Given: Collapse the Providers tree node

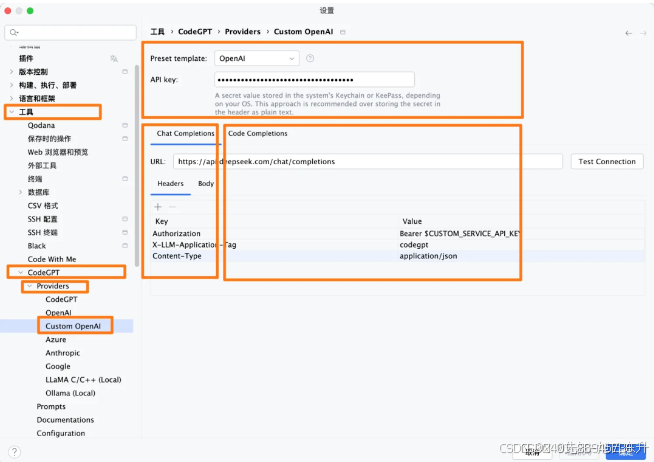Looking at the screenshot, I should [30, 286].
